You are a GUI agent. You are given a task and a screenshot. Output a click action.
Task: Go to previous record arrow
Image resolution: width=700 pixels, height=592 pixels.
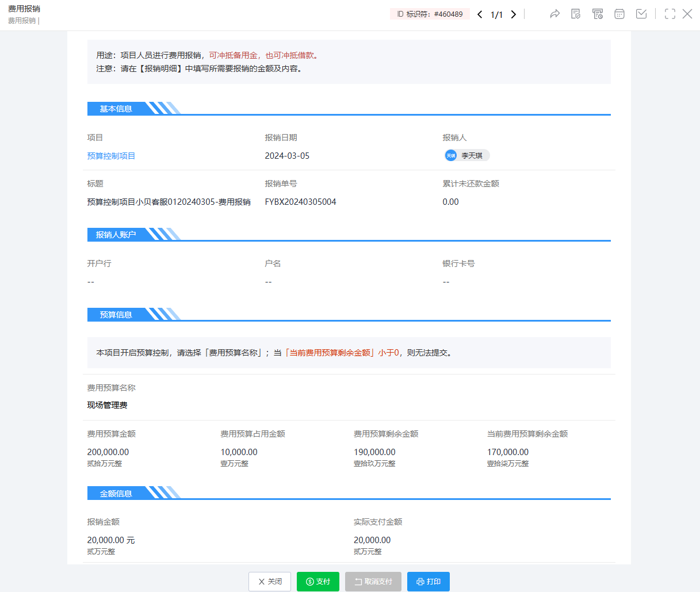(480, 14)
